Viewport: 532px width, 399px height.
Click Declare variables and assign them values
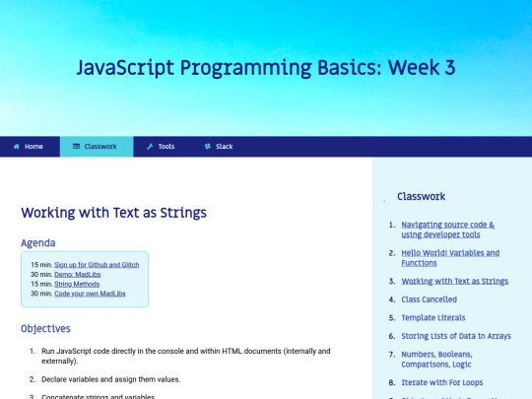click(111, 379)
